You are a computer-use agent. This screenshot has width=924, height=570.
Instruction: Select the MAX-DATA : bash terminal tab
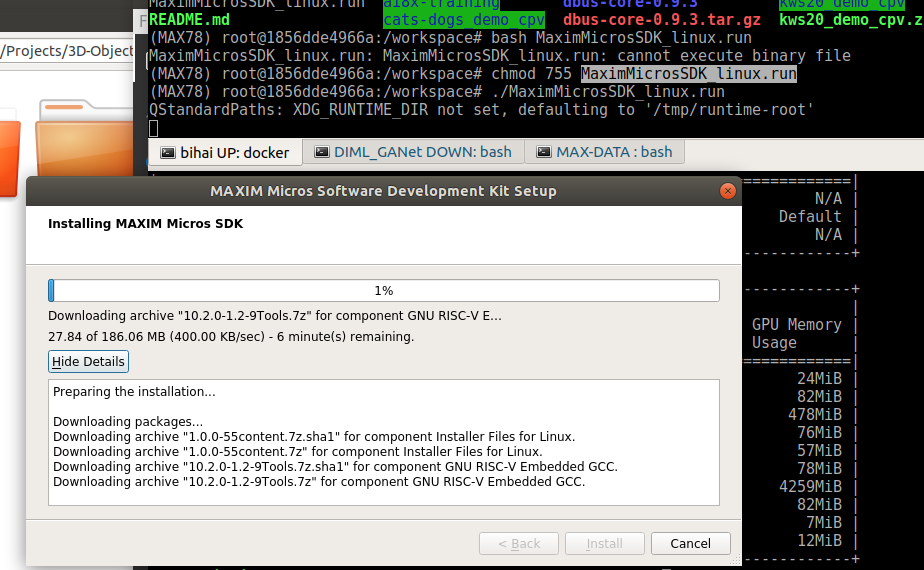coord(605,152)
